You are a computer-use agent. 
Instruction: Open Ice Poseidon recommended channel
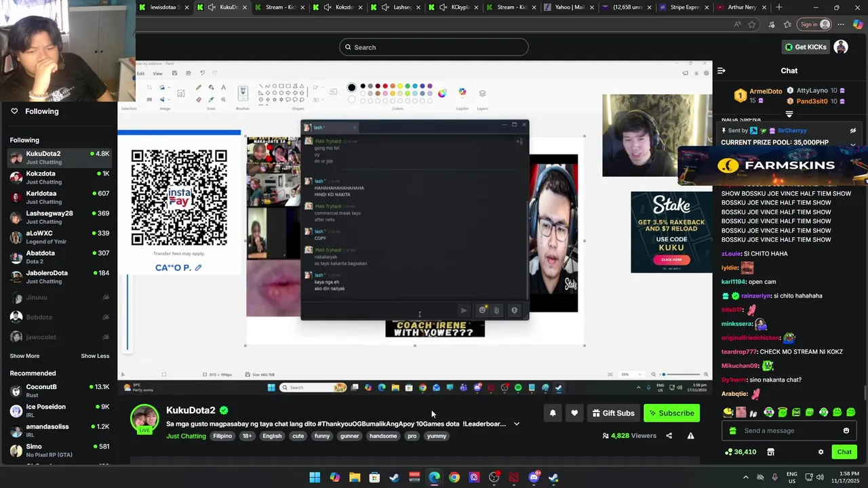pos(59,411)
